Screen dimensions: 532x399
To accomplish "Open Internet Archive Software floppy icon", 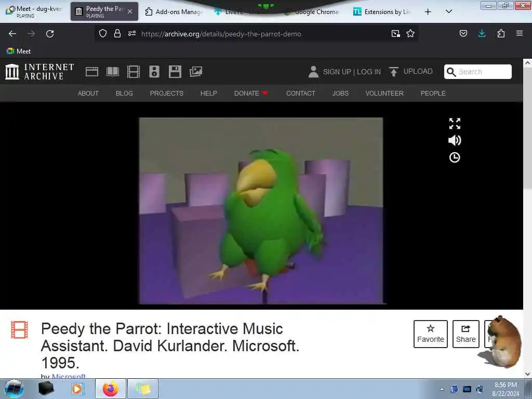I will pos(175,72).
